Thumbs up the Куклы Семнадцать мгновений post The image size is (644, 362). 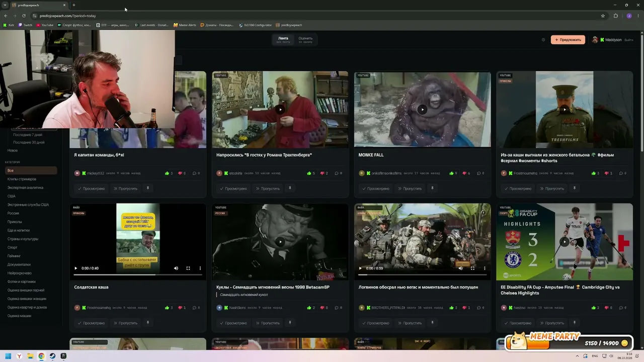(x=309, y=308)
